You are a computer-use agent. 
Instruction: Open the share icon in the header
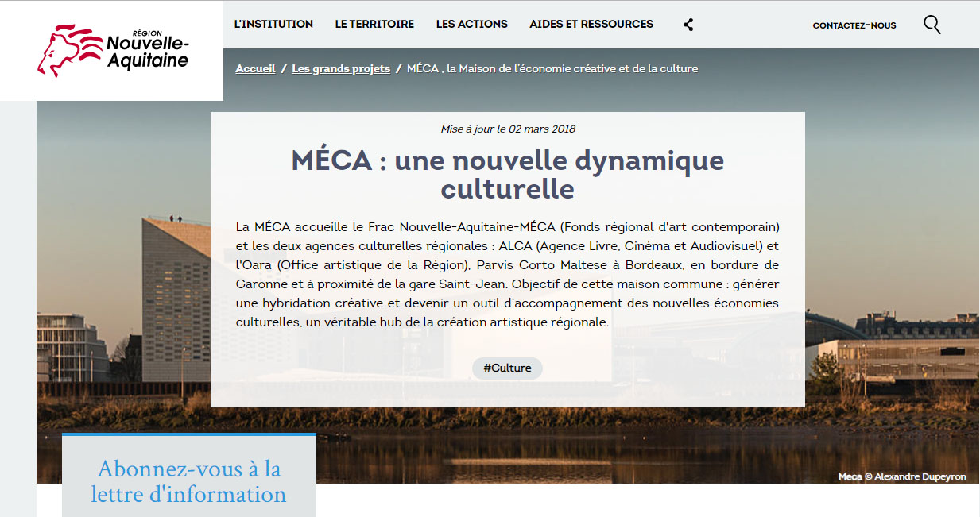688,25
